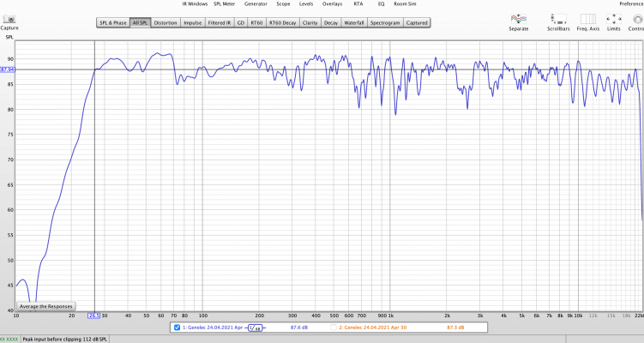The height and width of the screenshot is (343, 644).
Task: Click the 87.6 dB trace value
Action: point(299,328)
